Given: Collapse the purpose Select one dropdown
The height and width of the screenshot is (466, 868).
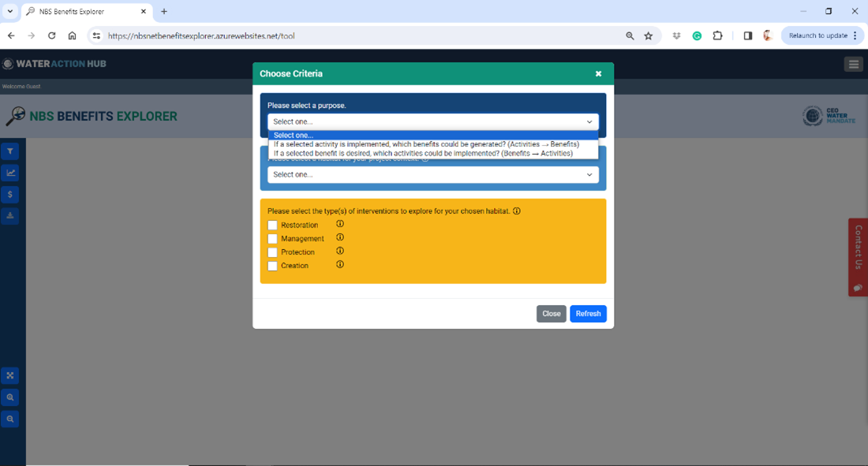Looking at the screenshot, I should pyautogui.click(x=433, y=121).
